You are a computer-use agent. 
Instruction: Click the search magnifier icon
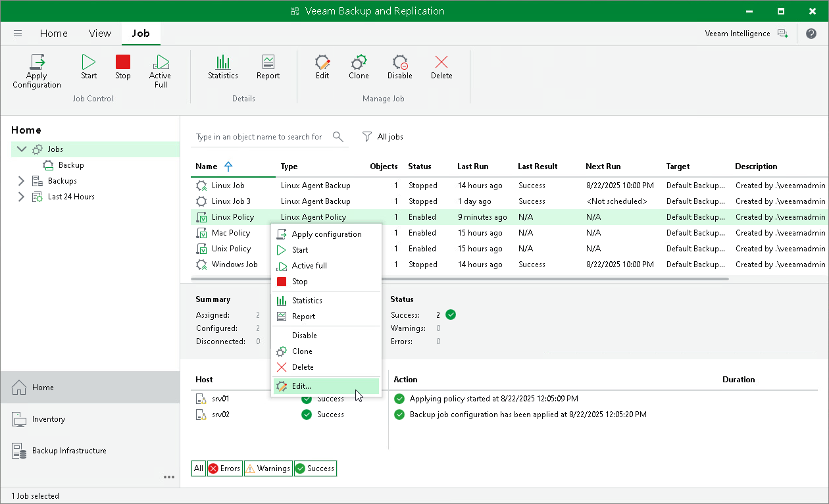pyautogui.click(x=338, y=137)
